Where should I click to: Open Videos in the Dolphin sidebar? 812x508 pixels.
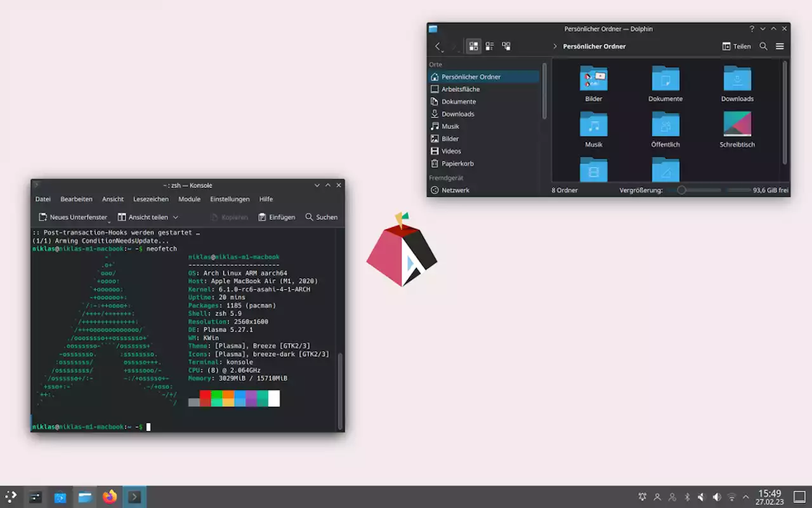click(483, 151)
